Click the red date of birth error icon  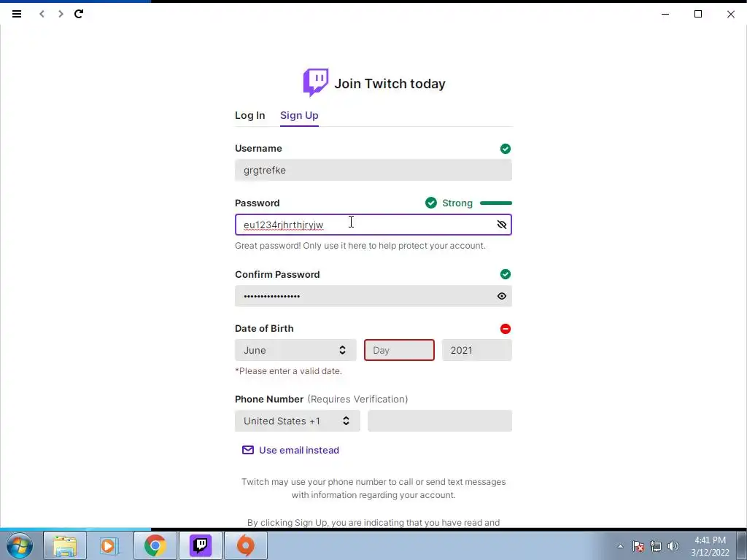[506, 329]
